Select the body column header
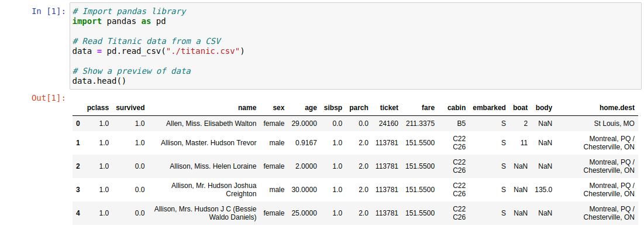Screen dimensions: 644x229 click(x=544, y=108)
